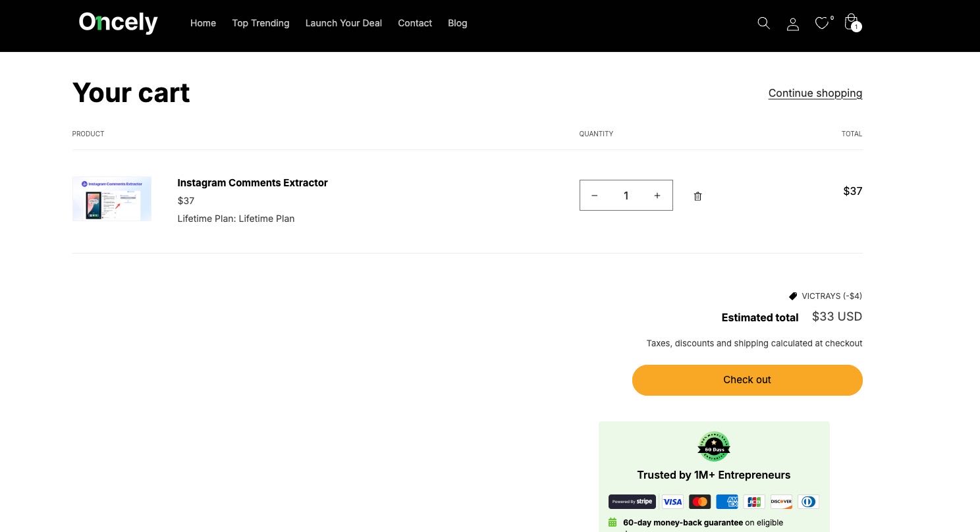
Task: Click the 'Trusted by 1M+ Entrepreneurs' heading
Action: [714, 475]
